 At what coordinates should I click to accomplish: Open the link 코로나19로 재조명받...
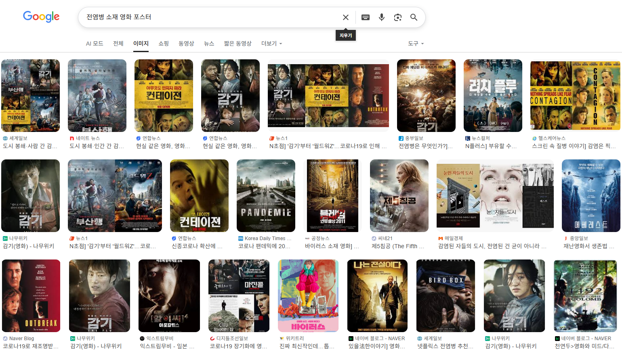pos(31,346)
